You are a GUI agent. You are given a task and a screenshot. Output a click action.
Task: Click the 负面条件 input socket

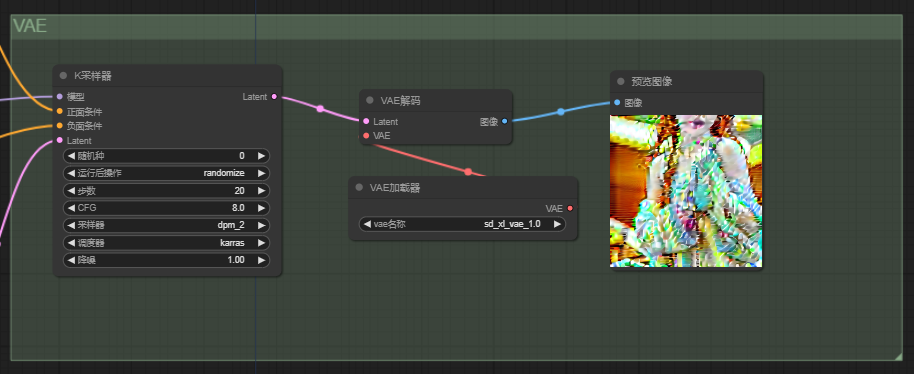[x=59, y=126]
